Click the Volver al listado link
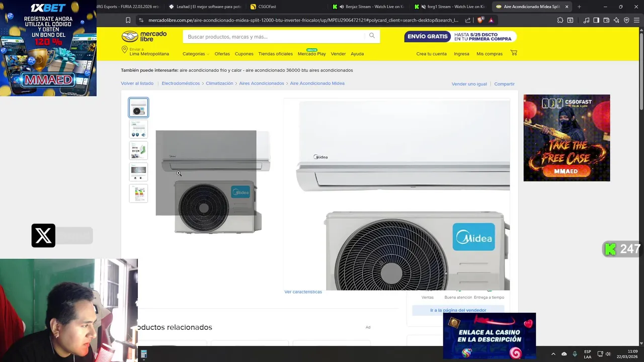The width and height of the screenshot is (644, 362). coord(137,83)
